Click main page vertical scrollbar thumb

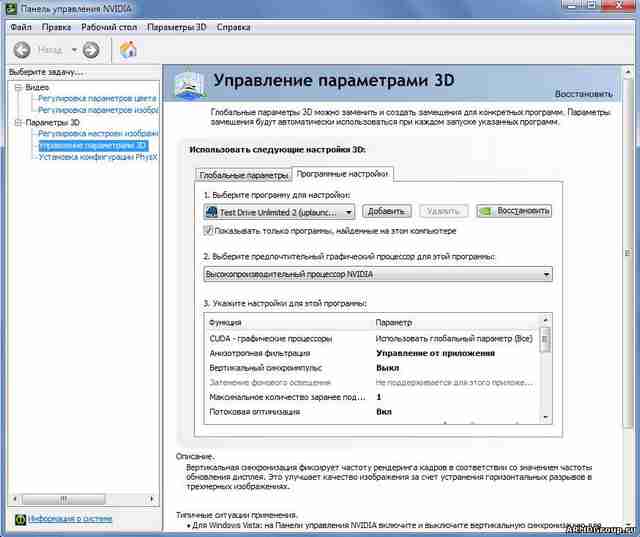(628, 254)
